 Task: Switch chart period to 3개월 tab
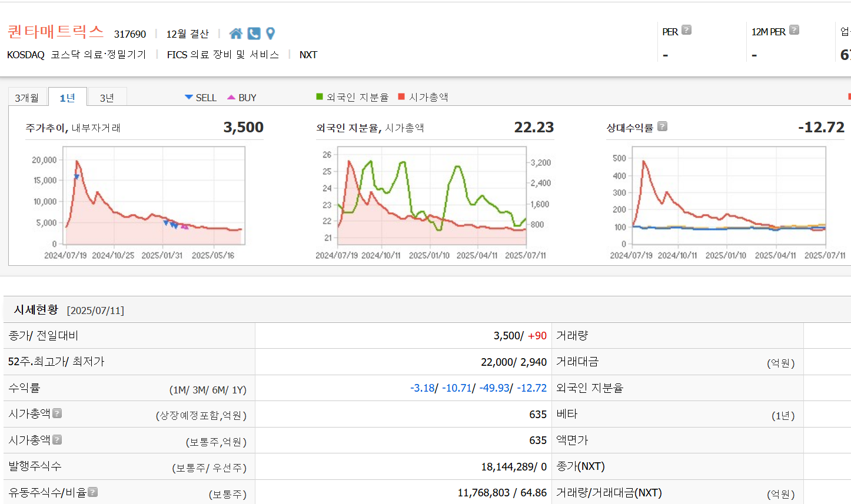[27, 97]
